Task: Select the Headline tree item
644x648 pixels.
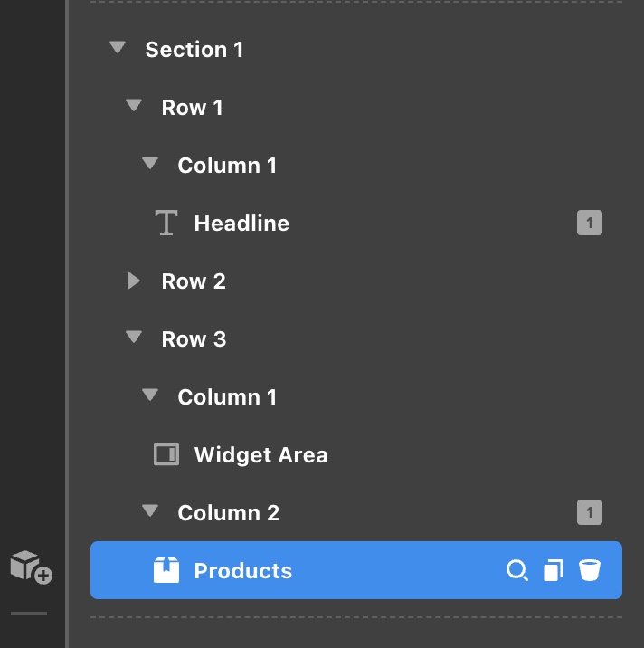Action: 241,223
